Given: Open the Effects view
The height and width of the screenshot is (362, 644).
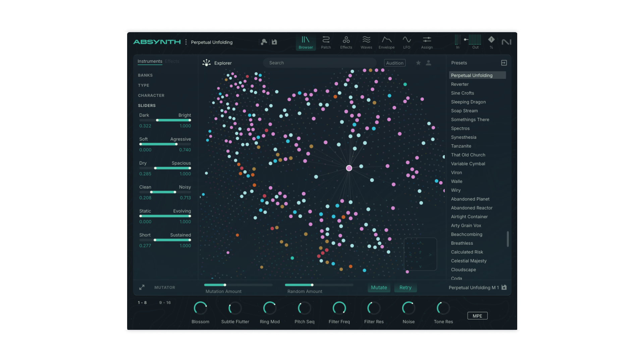Looking at the screenshot, I should 346,43.
